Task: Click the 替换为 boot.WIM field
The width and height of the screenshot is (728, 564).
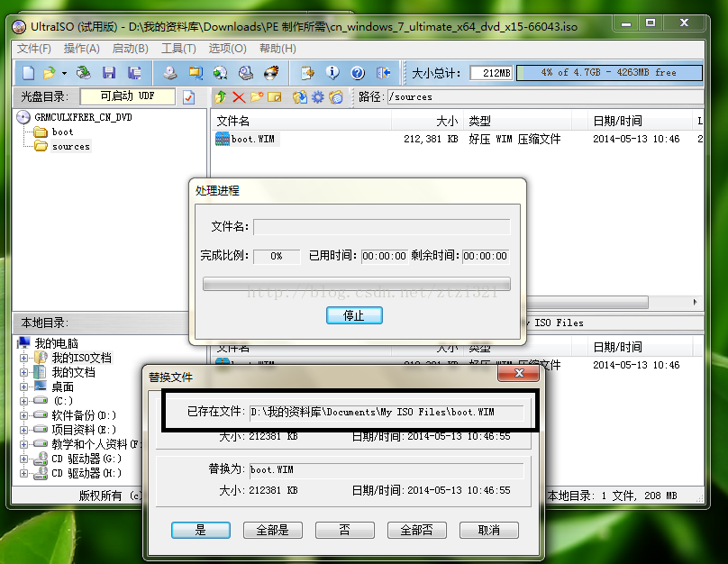Action: 387,470
